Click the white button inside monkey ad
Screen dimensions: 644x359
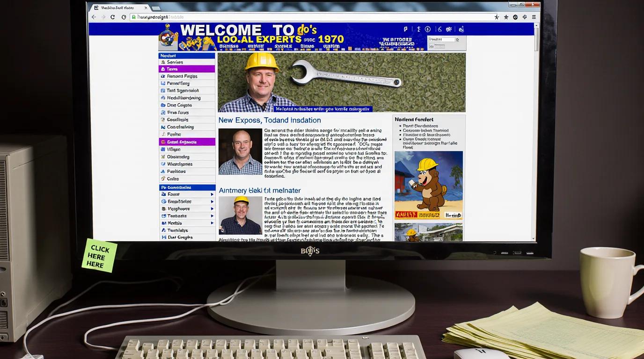click(453, 215)
